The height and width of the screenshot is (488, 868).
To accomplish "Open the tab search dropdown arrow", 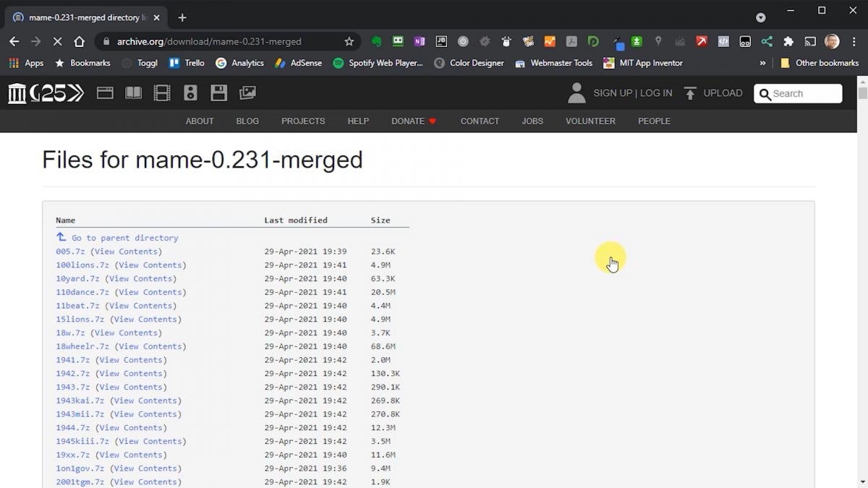I will pyautogui.click(x=760, y=17).
